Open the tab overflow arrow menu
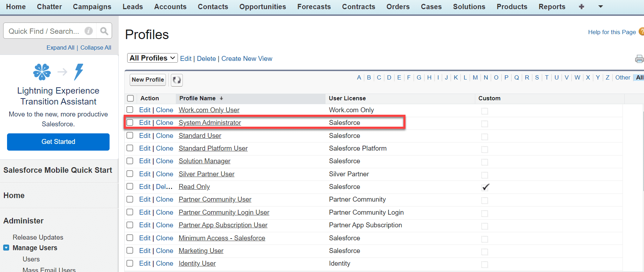 601,7
